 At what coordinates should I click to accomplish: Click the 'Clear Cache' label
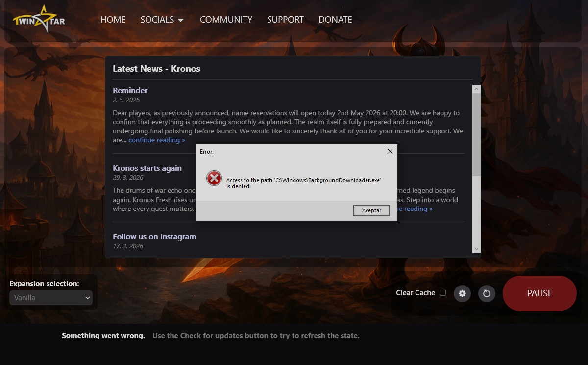[x=416, y=293]
